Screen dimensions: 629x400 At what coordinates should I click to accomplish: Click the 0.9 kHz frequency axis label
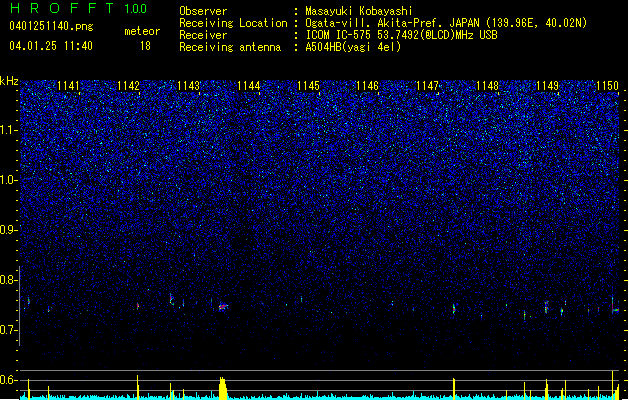point(9,230)
